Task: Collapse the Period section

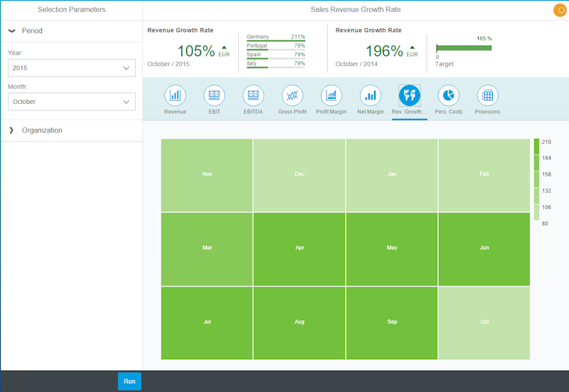Action: (12, 31)
